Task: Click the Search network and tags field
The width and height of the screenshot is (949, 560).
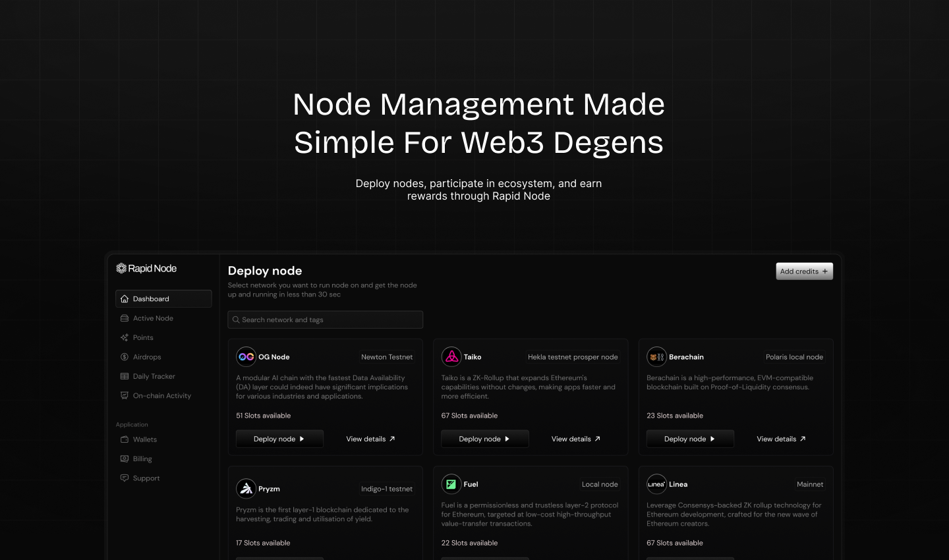Action: tap(325, 320)
